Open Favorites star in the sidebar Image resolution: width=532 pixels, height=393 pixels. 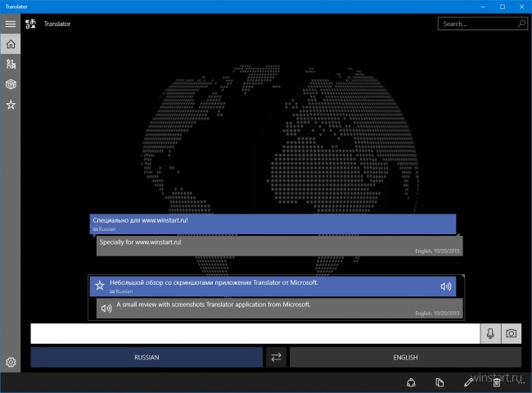[11, 105]
